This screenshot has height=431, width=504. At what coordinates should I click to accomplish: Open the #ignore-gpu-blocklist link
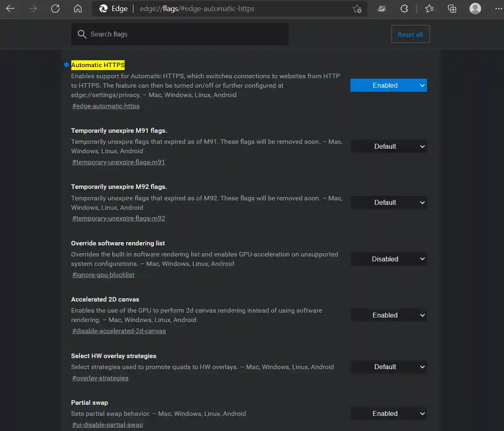pos(103,274)
